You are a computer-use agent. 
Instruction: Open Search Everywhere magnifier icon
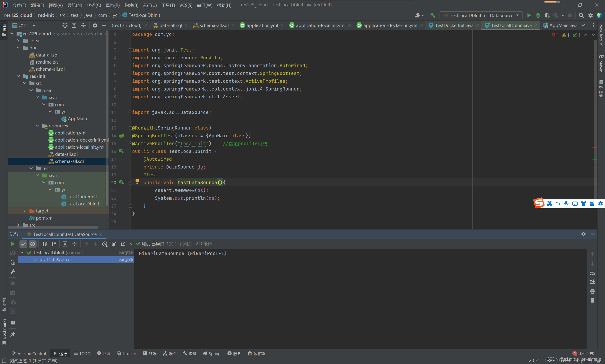[x=581, y=15]
